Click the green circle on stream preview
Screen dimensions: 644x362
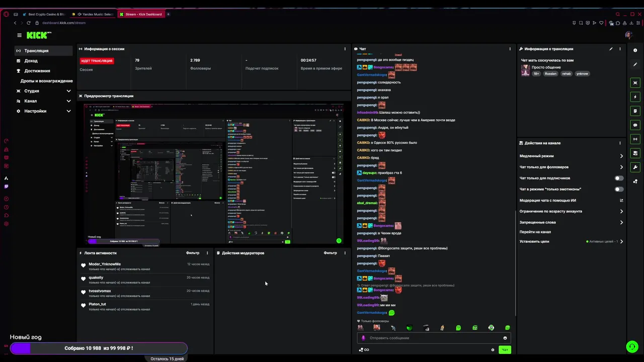point(339,241)
